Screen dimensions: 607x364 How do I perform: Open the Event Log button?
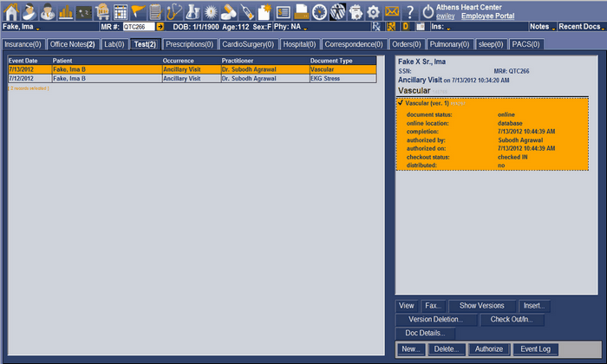click(x=535, y=349)
